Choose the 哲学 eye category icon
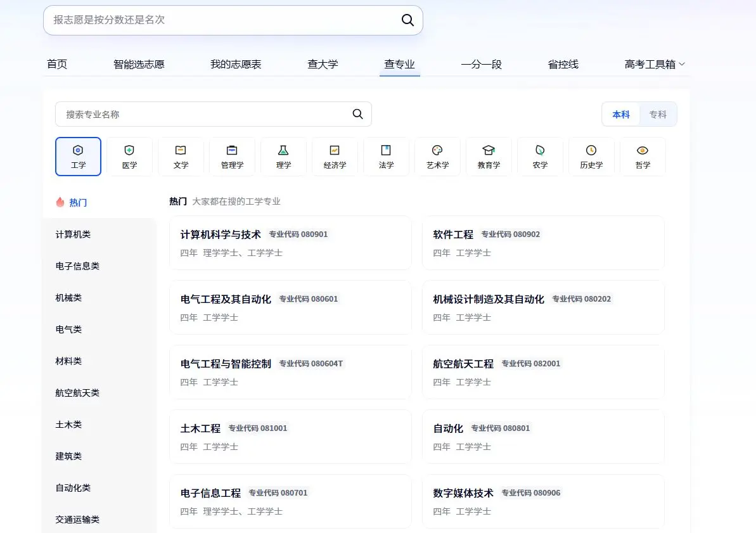The image size is (756, 533). point(643,157)
